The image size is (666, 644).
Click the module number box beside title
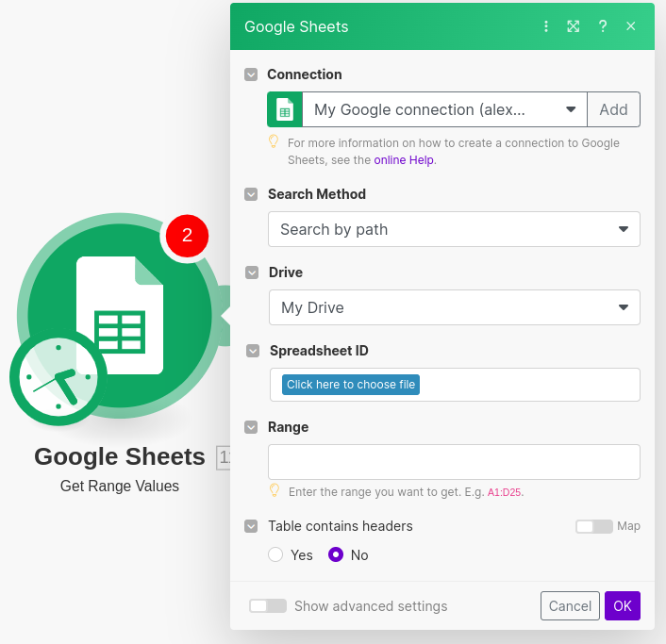tap(224, 457)
